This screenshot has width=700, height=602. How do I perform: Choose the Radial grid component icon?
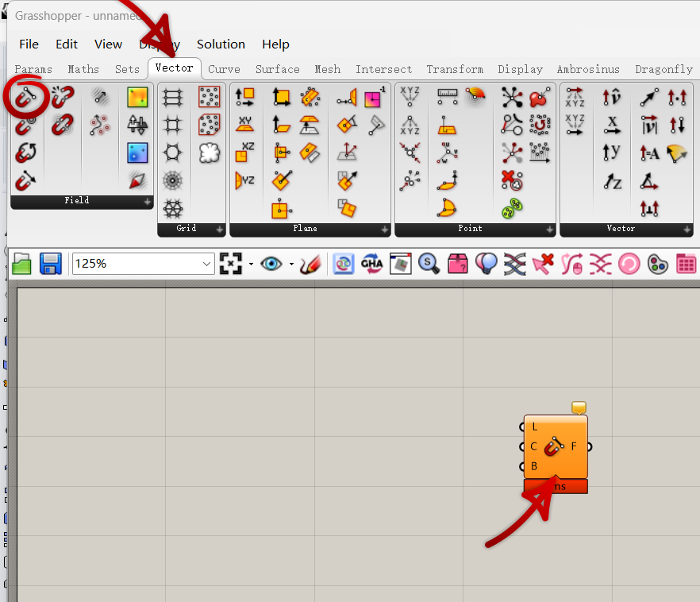[x=173, y=180]
